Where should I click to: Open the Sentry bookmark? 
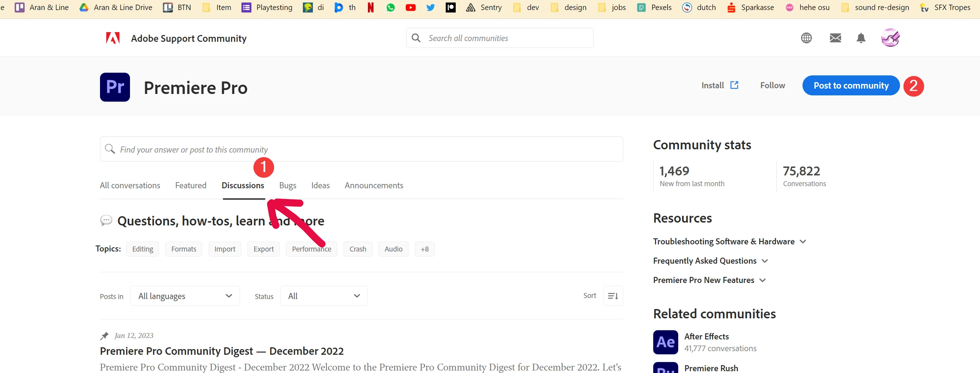tap(484, 7)
